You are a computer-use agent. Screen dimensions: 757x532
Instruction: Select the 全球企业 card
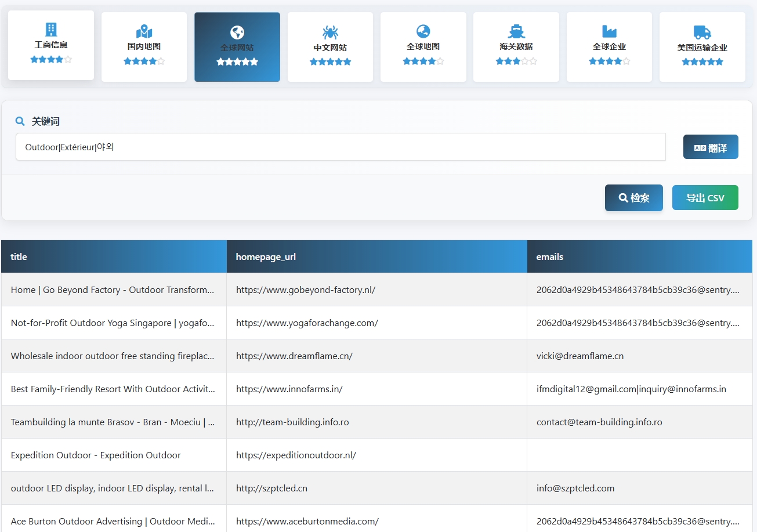click(609, 47)
